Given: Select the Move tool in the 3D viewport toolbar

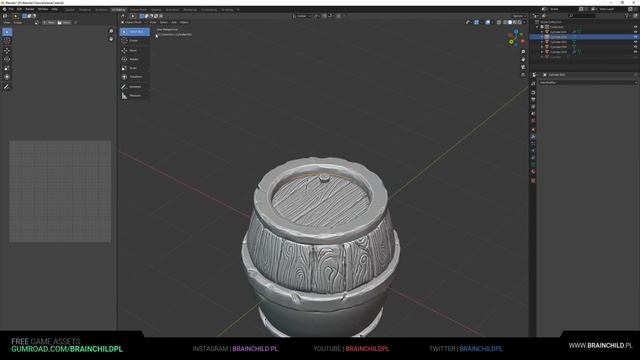Looking at the screenshot, I should click(134, 51).
